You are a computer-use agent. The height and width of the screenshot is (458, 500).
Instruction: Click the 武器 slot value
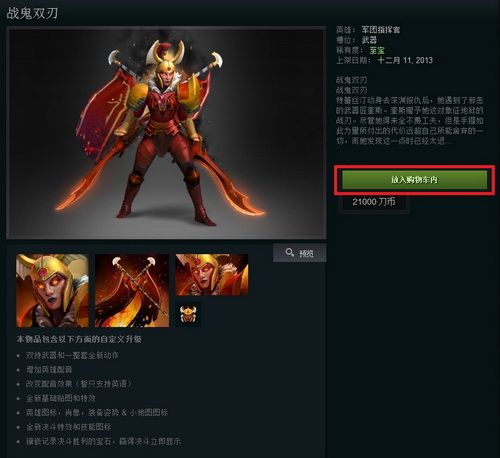(369, 40)
